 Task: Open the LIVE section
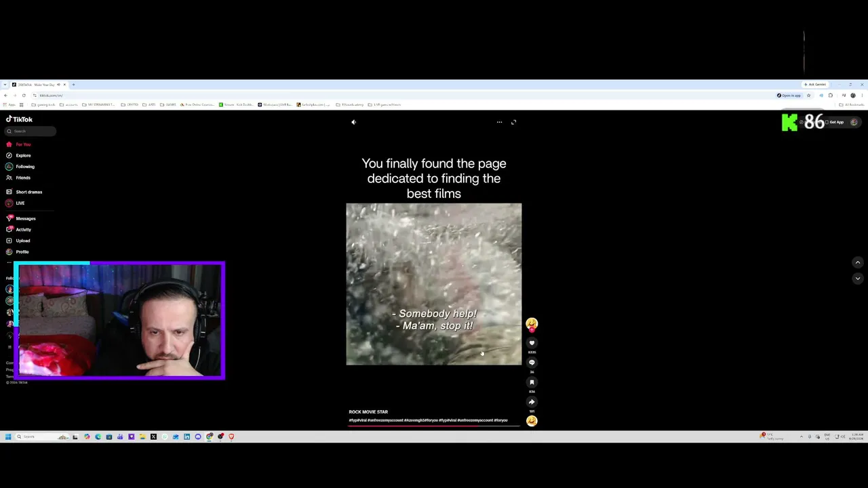click(16, 203)
